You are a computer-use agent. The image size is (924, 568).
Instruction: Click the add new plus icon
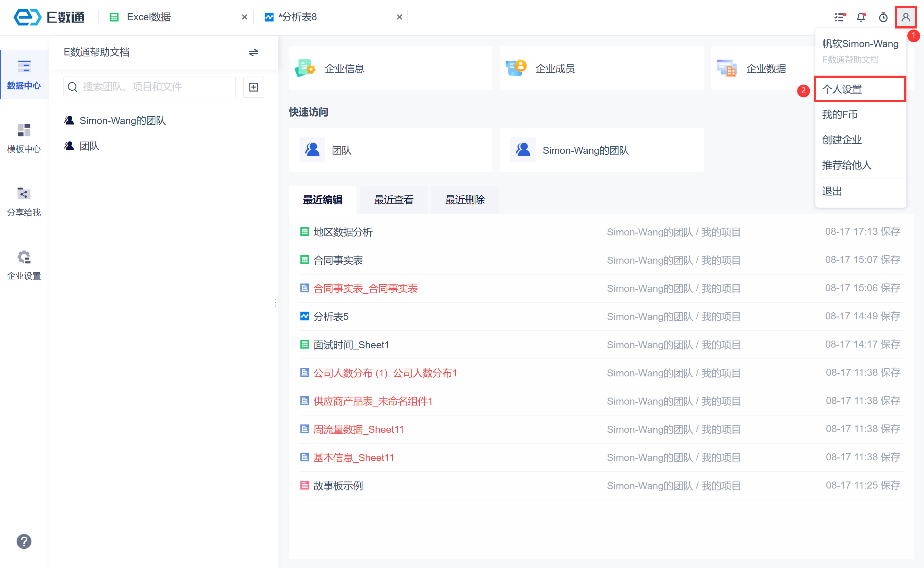point(253,87)
